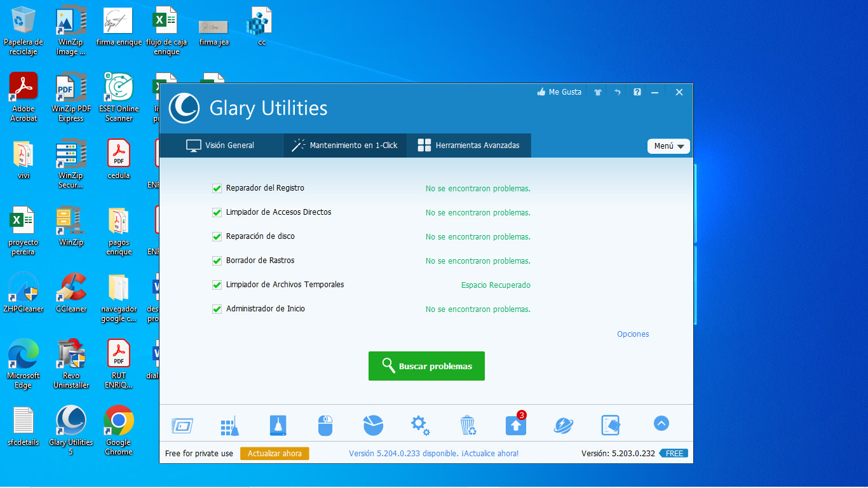Switch to the Visión General tab
The height and width of the screenshot is (488, 868).
(220, 146)
